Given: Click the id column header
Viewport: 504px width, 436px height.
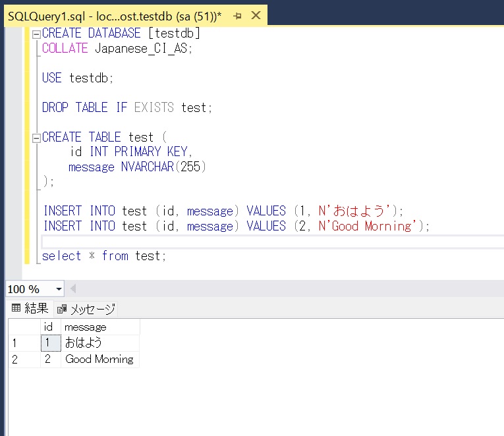Looking at the screenshot, I should pos(51,327).
